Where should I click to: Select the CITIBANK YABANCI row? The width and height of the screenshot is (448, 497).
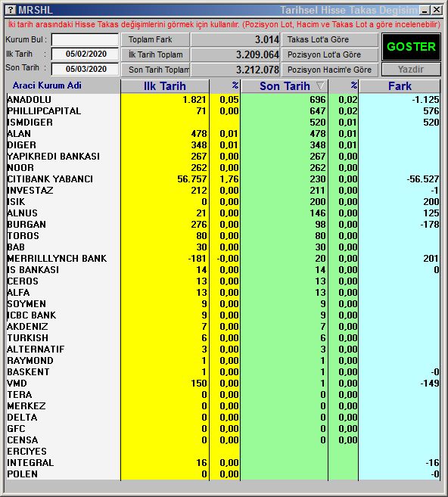click(223, 179)
